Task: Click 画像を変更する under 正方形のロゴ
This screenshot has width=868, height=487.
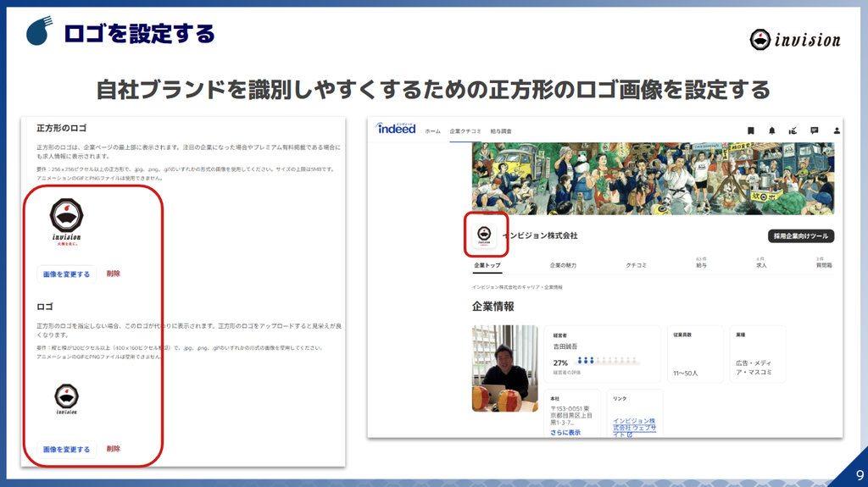Action: 66,274
